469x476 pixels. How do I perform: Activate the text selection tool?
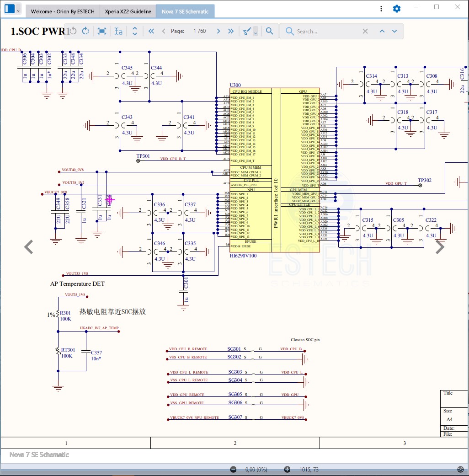point(118,31)
